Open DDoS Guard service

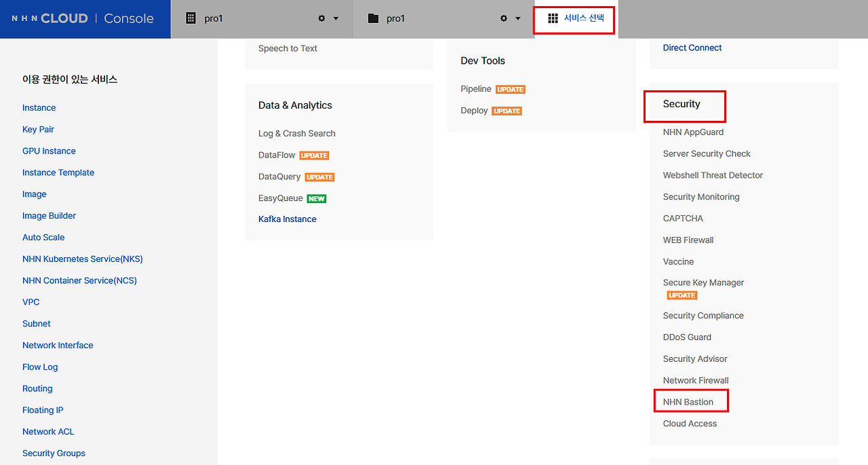[687, 337]
